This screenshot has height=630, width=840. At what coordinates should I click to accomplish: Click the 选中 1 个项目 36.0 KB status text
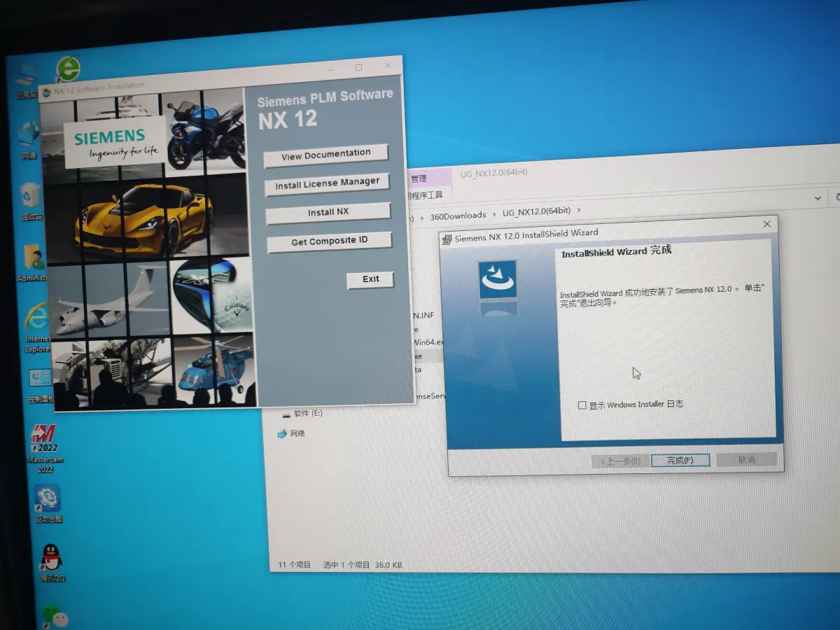click(362, 565)
